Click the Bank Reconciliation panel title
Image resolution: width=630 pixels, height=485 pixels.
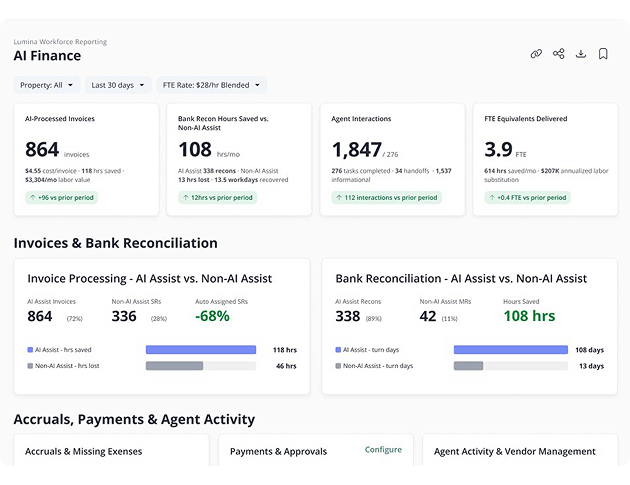(461, 278)
